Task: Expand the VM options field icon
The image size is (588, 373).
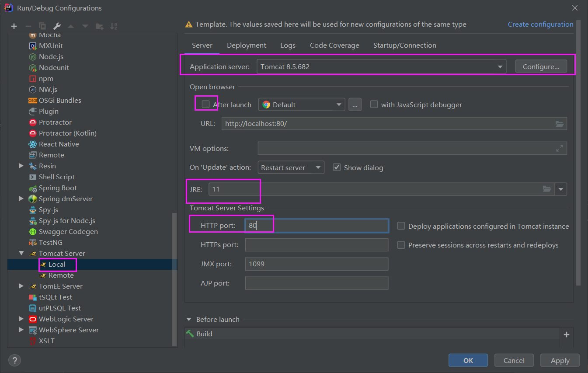Action: click(x=560, y=149)
